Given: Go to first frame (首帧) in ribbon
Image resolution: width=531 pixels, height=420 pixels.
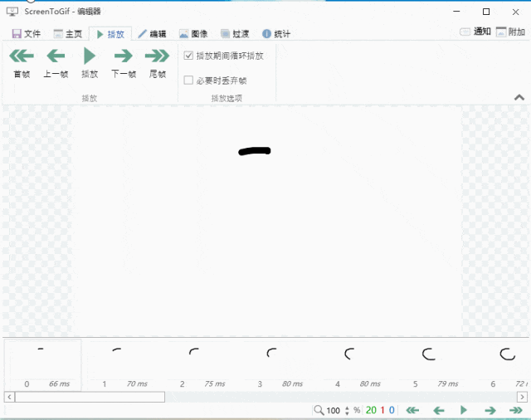Looking at the screenshot, I should 22,63.
